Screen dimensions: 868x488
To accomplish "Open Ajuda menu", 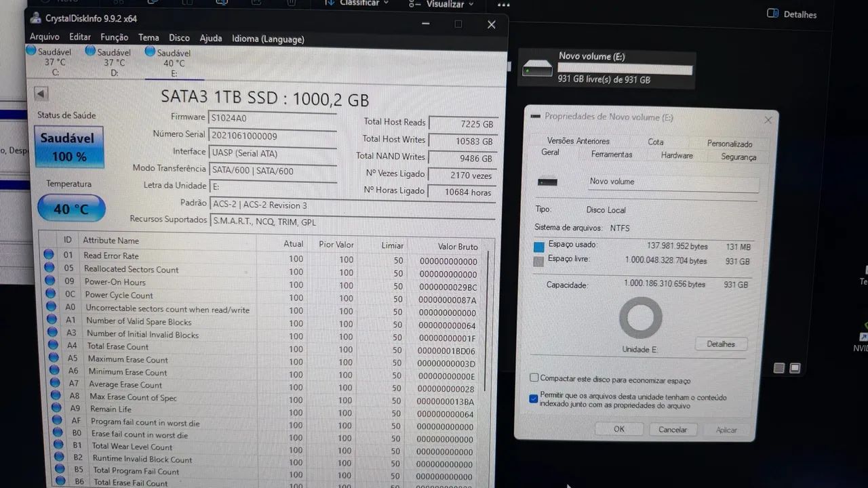I will click(211, 38).
